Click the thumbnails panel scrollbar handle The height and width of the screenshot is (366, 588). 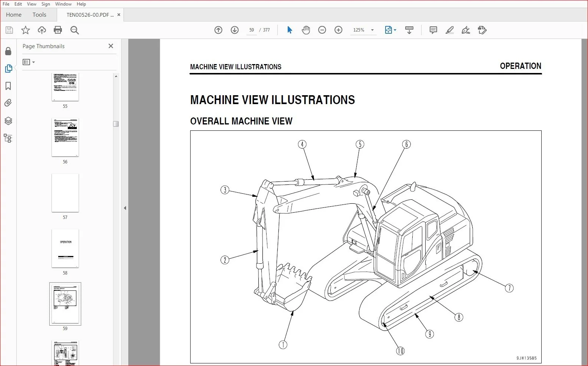116,124
